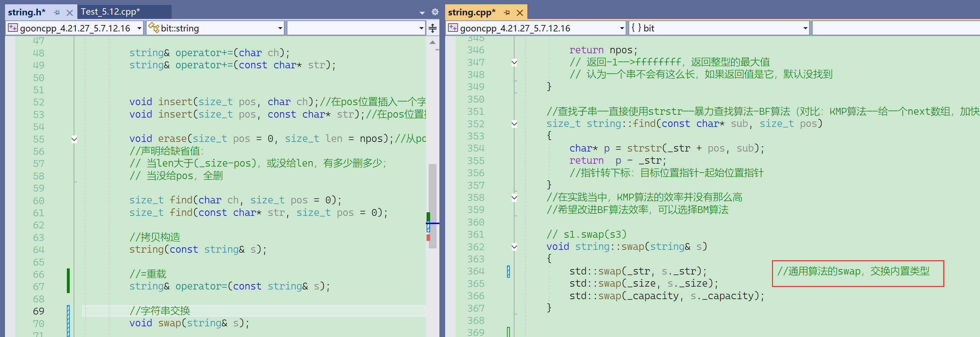The width and height of the screenshot is (980, 337).
Task: Open the bit::string scope dropdown
Action: (215, 28)
